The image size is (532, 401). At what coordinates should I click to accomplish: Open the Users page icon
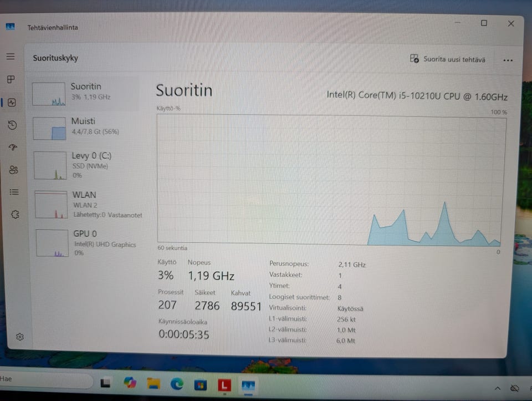pos(13,170)
